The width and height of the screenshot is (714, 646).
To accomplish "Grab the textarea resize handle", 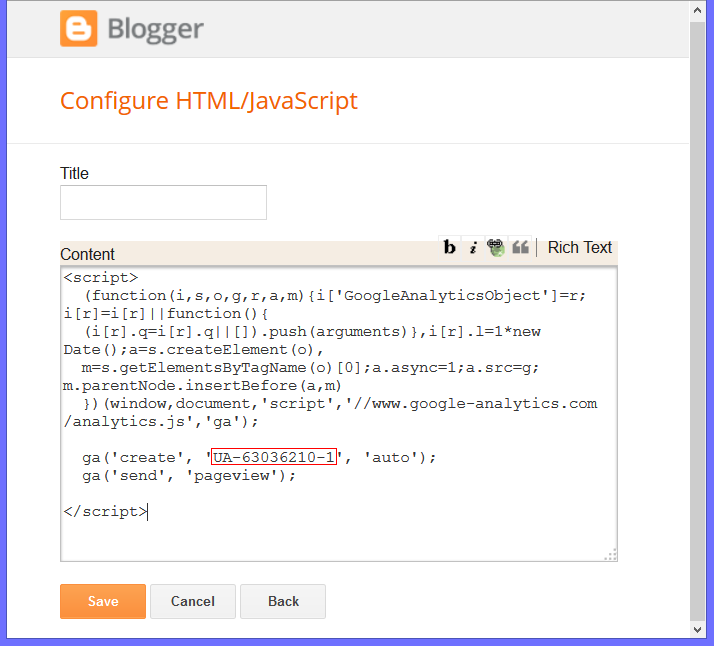I will coord(611,555).
